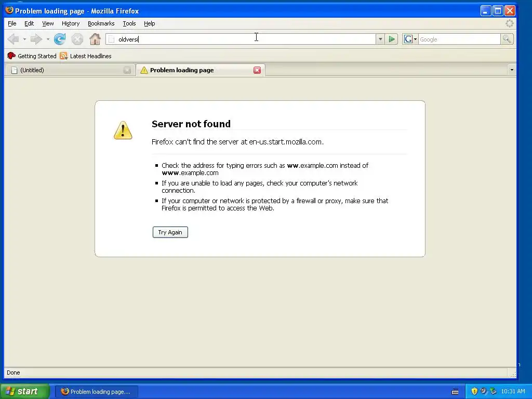Click the en-us.start.mozilla.com error message
This screenshot has height=399, width=532.
(x=237, y=142)
